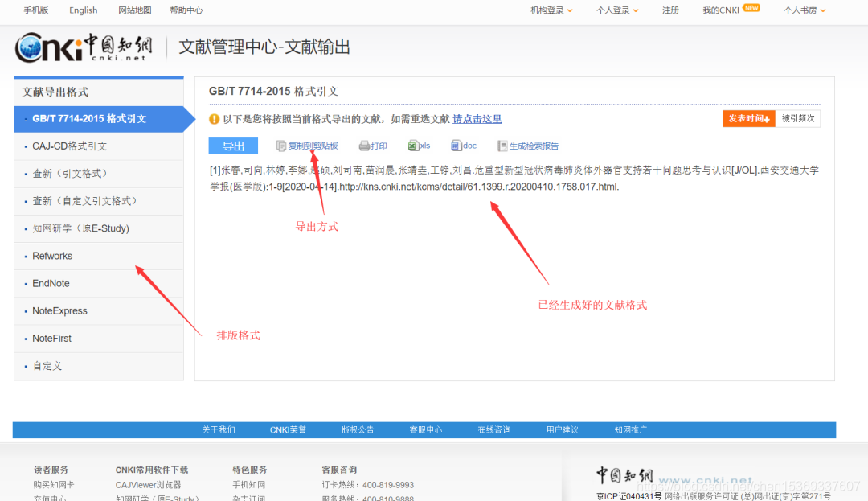Select 自定义 export format
Viewport: 868px width, 501px height.
click(99, 366)
